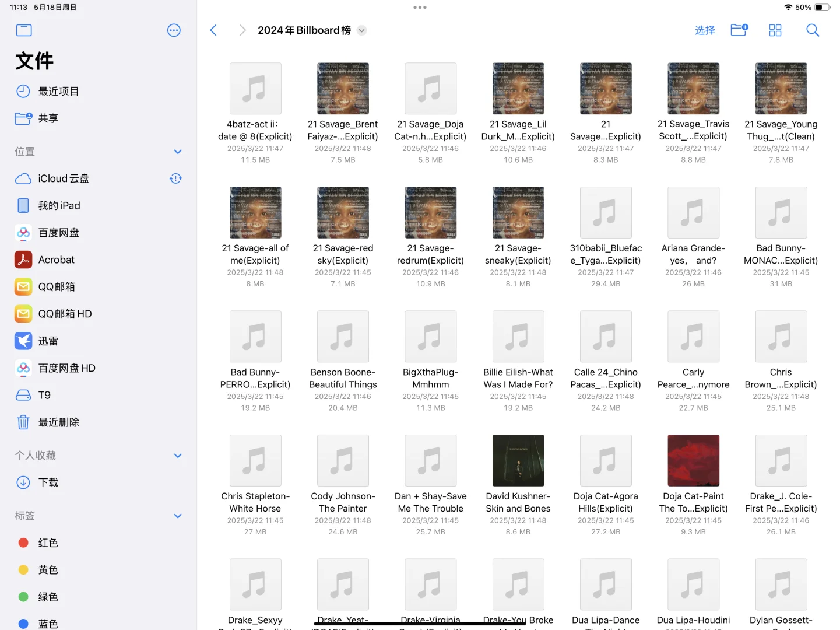Open the QQ邮箱 storage location
The width and height of the screenshot is (840, 630).
pyautogui.click(x=58, y=286)
